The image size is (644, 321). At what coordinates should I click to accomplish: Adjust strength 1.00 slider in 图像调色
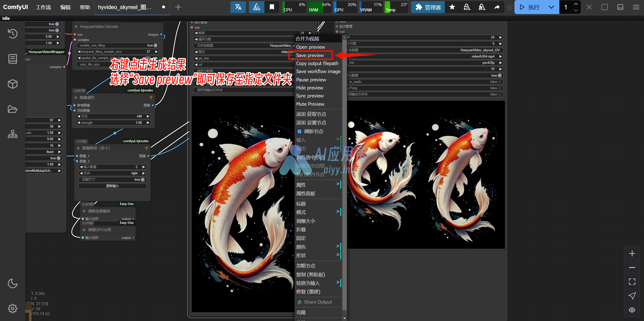click(x=113, y=123)
